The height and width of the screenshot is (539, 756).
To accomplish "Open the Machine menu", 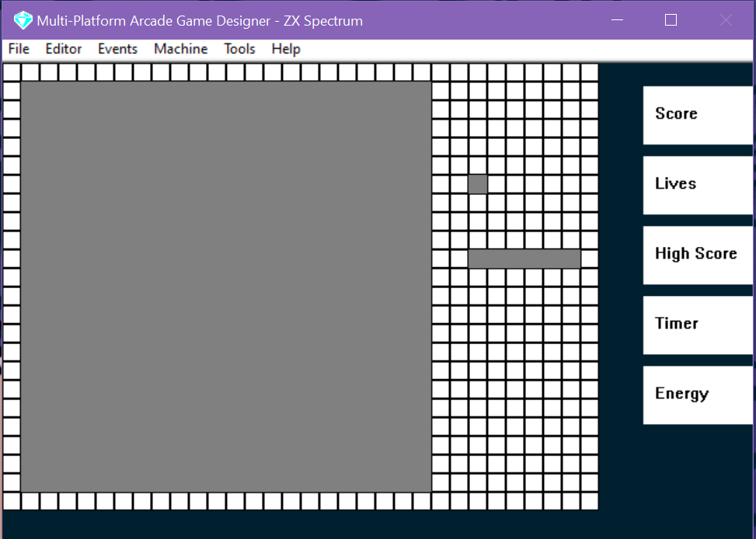I will point(181,49).
